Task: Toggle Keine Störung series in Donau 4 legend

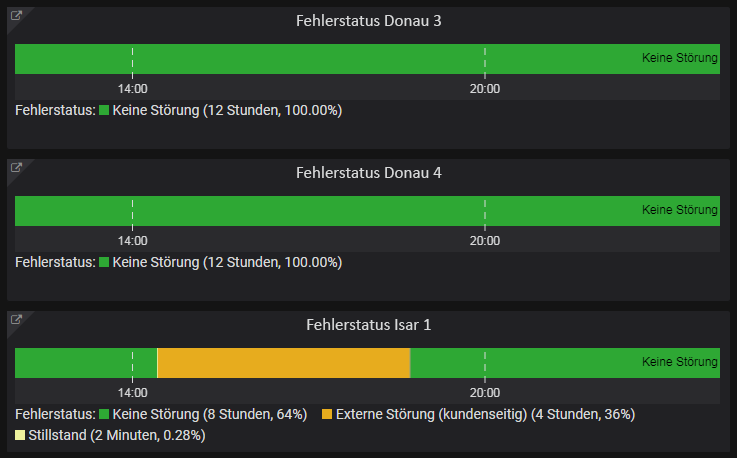Action: tap(227, 262)
